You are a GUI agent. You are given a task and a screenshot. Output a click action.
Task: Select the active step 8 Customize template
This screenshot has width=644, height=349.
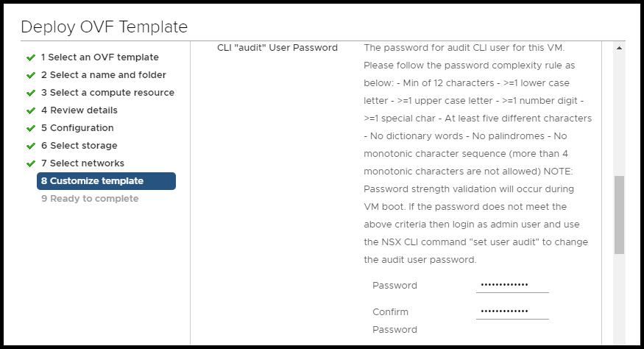coord(106,181)
